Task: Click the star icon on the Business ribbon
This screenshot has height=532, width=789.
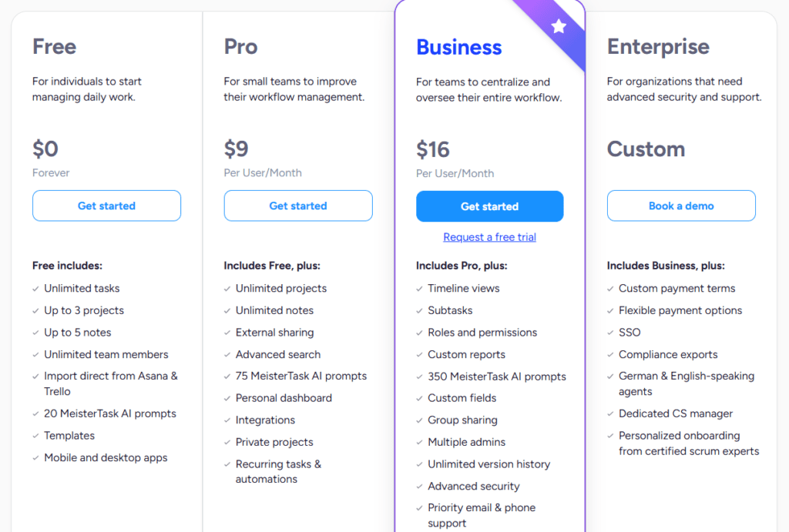Action: point(558,28)
